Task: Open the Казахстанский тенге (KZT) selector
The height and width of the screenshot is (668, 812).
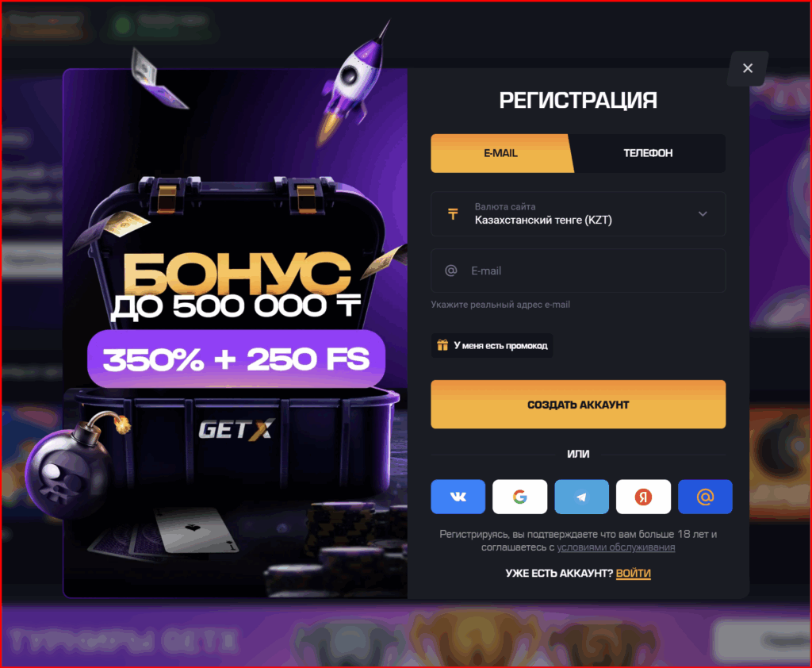Action: click(x=578, y=213)
